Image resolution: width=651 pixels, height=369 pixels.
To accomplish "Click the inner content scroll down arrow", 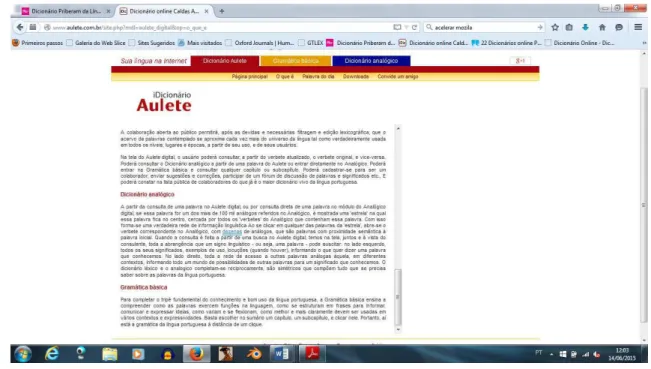I will [x=398, y=330].
